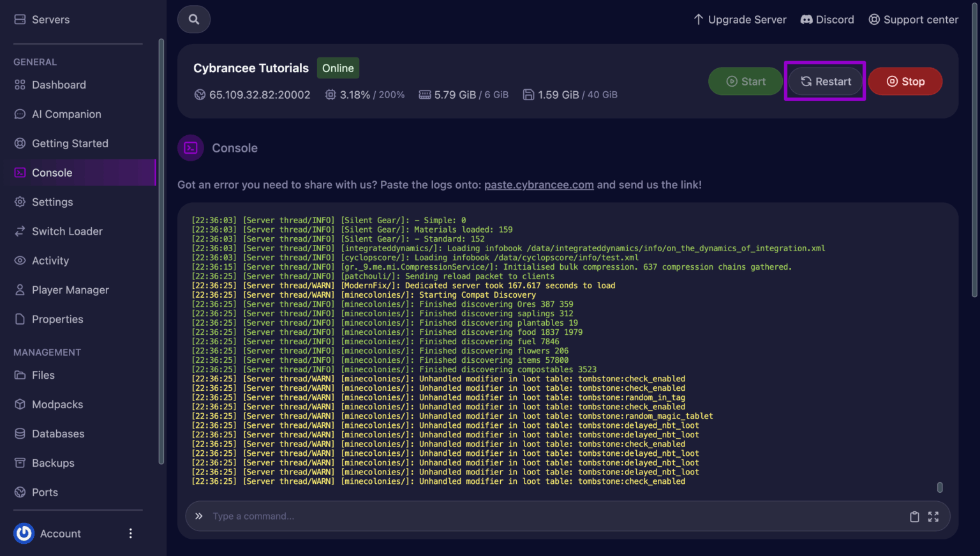
Task: Click the sidebar vertical scrollbar
Action: coord(161,251)
